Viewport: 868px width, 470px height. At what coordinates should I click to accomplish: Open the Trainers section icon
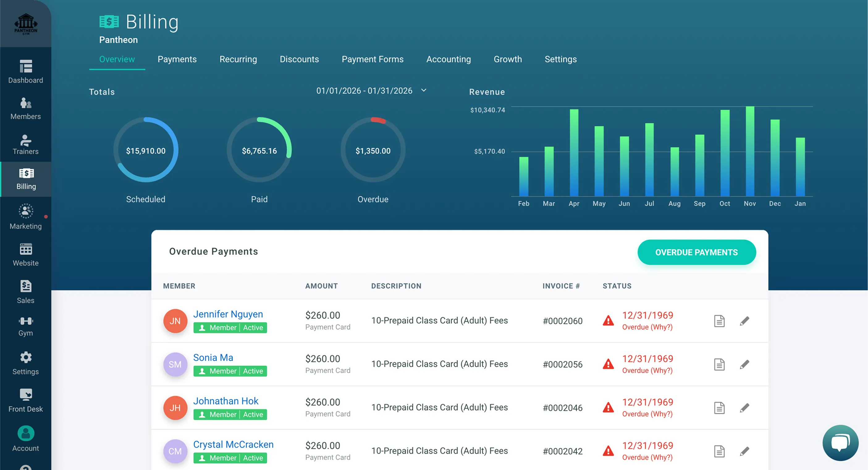tap(26, 140)
